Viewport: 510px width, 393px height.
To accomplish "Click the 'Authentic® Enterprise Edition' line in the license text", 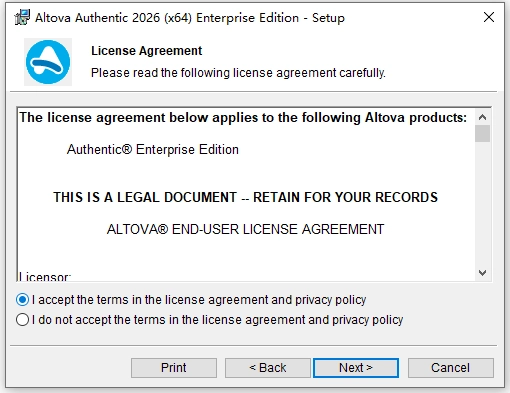I will pyautogui.click(x=153, y=149).
